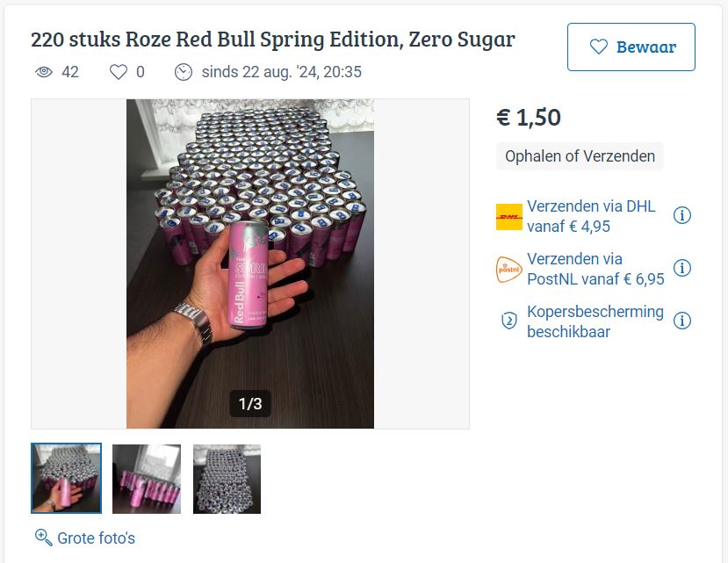
Task: Open info icon for DHL shipping
Action: point(682,216)
